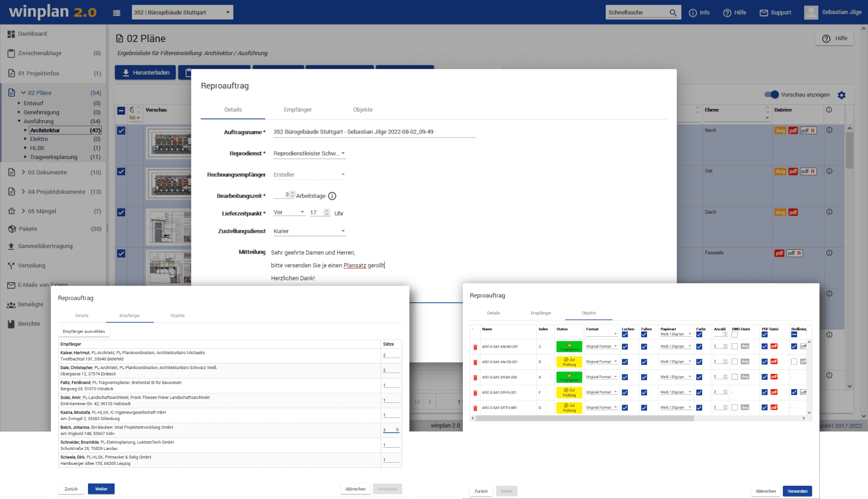Viewport: 868px width, 499px height.
Task: Delete row ARC-5-BA1-DT-FA-001 with trash icon
Action: (475, 393)
